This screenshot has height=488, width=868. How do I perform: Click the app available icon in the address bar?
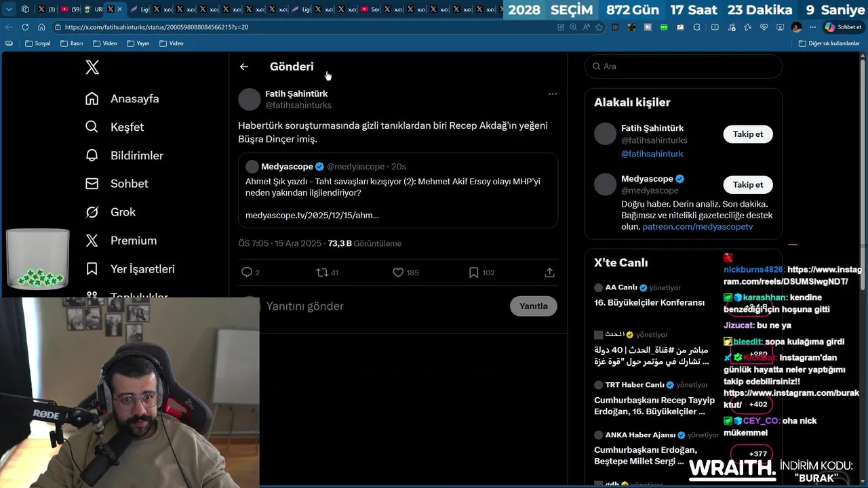coord(561,27)
